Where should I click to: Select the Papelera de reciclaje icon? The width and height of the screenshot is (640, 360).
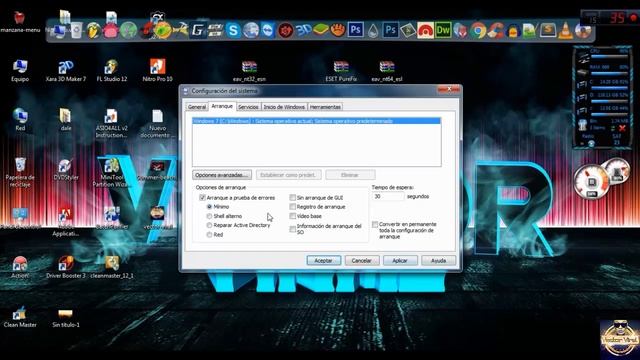(20, 172)
